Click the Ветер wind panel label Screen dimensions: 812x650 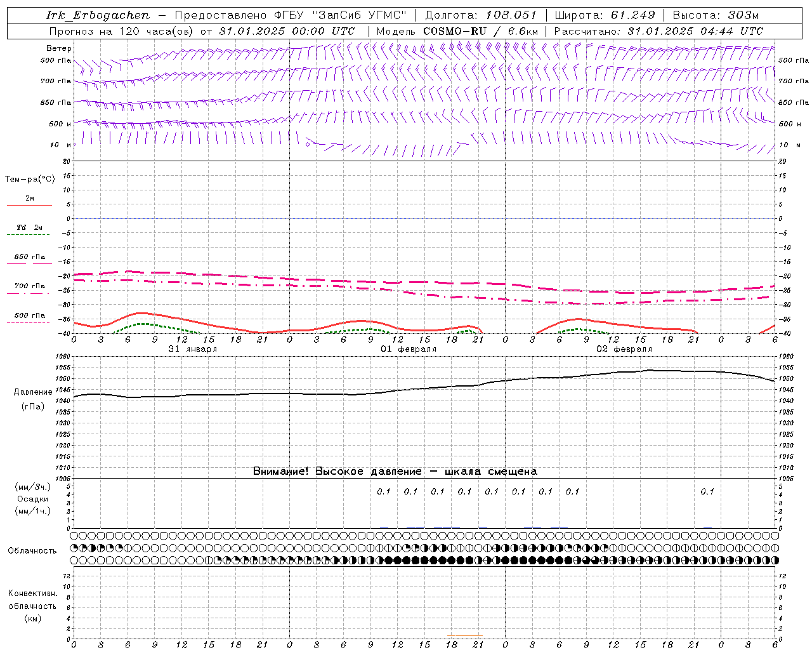pos(59,48)
